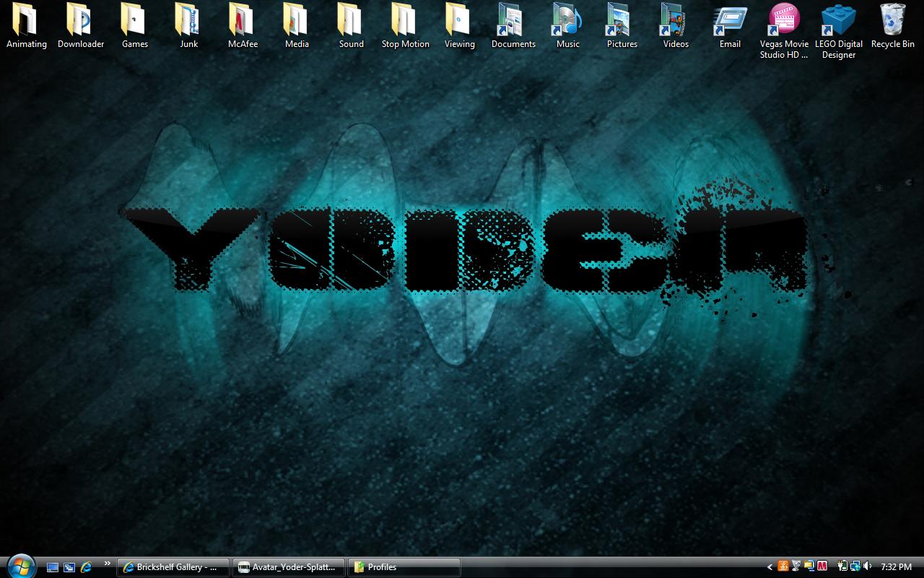
Task: Select the Viewing folder icon
Action: (460, 27)
